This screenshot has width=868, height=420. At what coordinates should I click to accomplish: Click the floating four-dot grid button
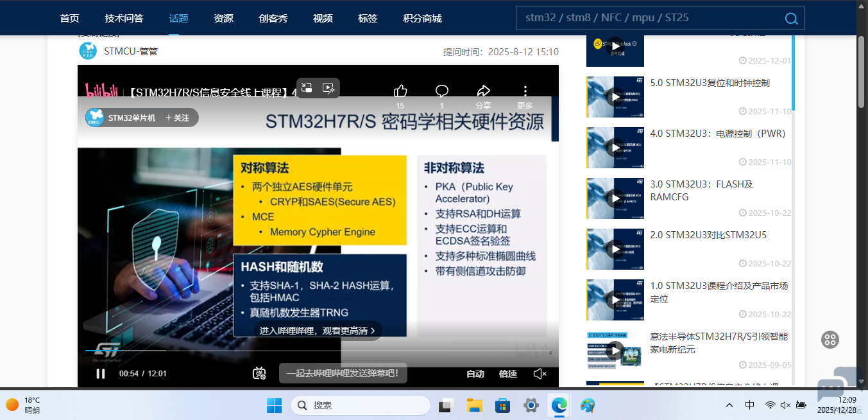830,340
